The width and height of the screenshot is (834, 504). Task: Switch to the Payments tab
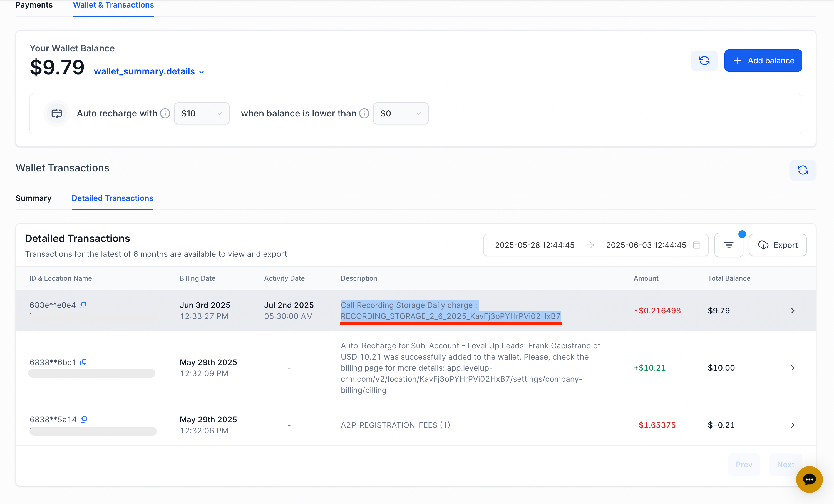point(34,5)
